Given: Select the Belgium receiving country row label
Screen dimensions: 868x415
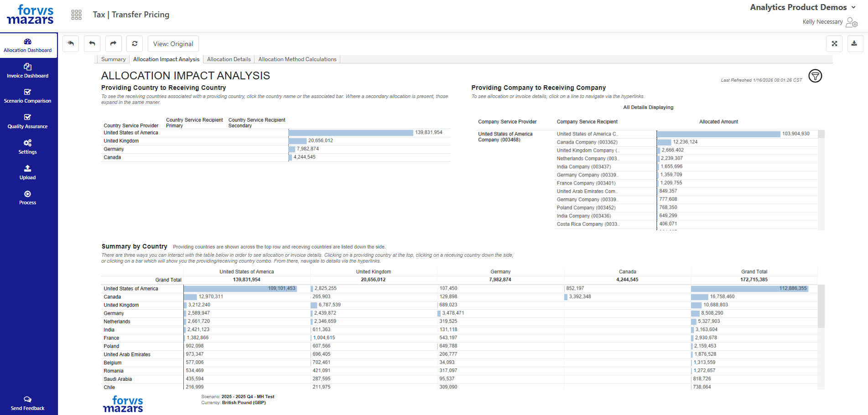Looking at the screenshot, I should pyautogui.click(x=113, y=363).
